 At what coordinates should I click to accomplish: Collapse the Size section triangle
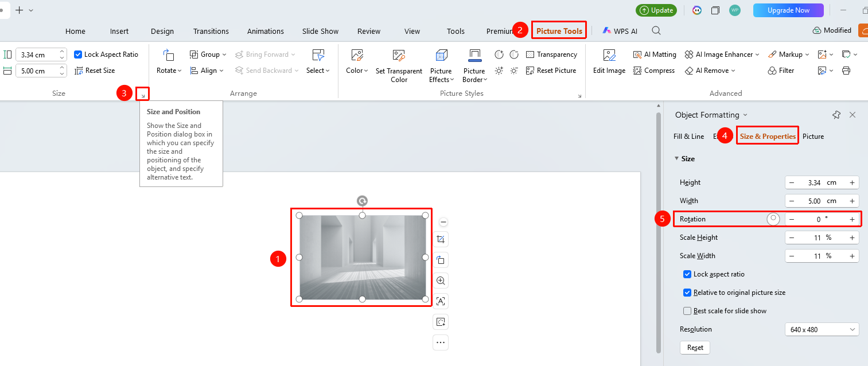(676, 158)
